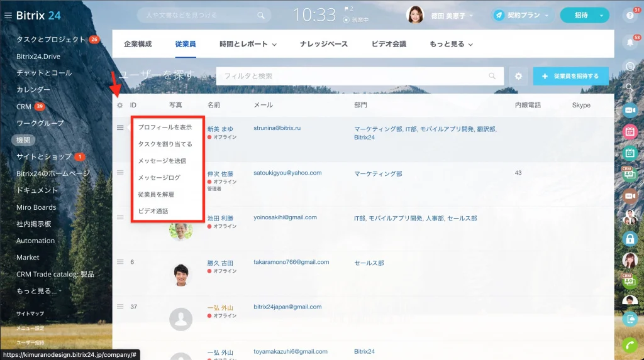
Task: Select 従業員を解雇 in context menu
Action: pyautogui.click(x=156, y=195)
